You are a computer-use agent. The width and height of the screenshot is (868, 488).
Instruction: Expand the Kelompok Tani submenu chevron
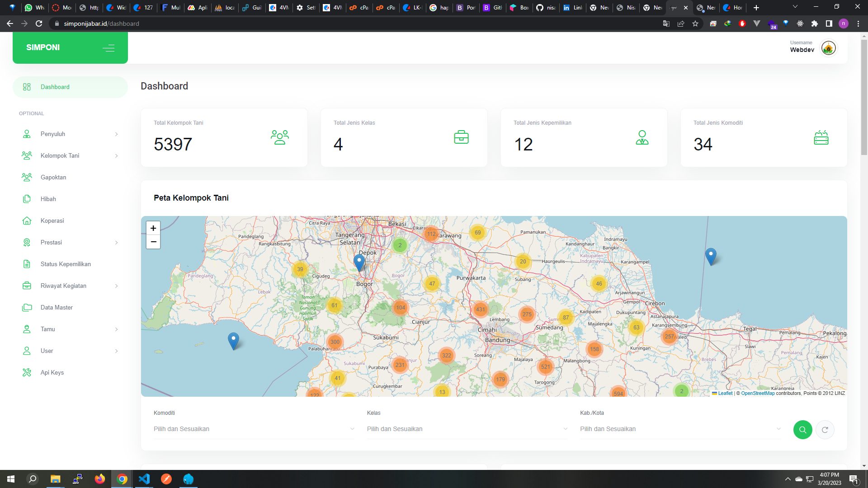(x=117, y=156)
